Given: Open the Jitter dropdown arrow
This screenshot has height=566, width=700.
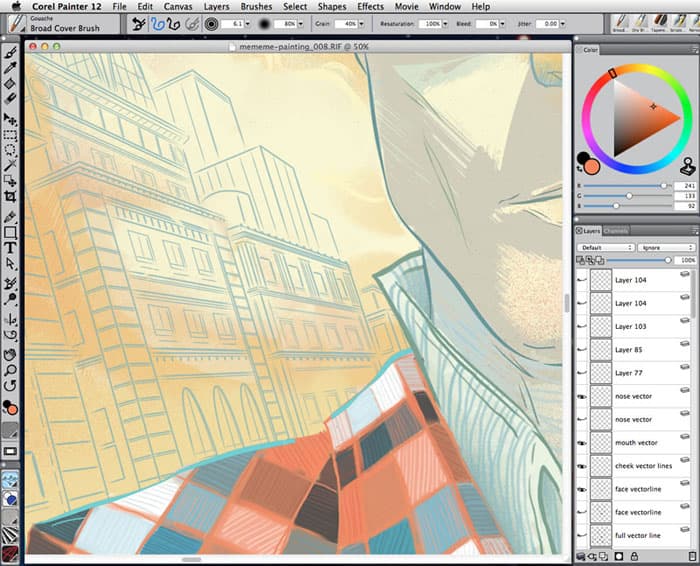Looking at the screenshot, I should [x=562, y=24].
